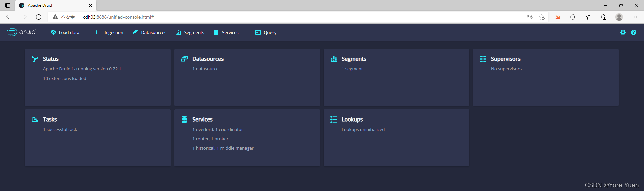The width and height of the screenshot is (644, 191).
Task: Open the tab actions menu icon
Action: click(x=8, y=5)
